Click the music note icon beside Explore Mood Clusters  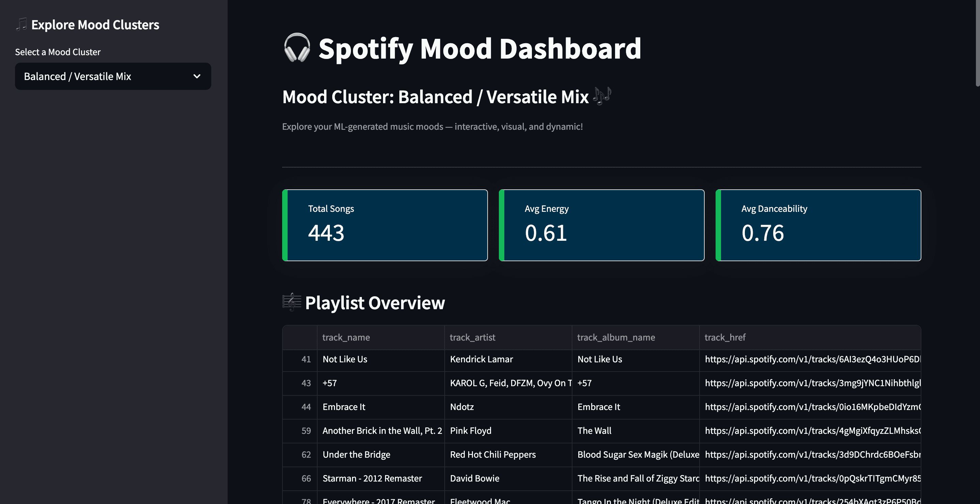[22, 24]
